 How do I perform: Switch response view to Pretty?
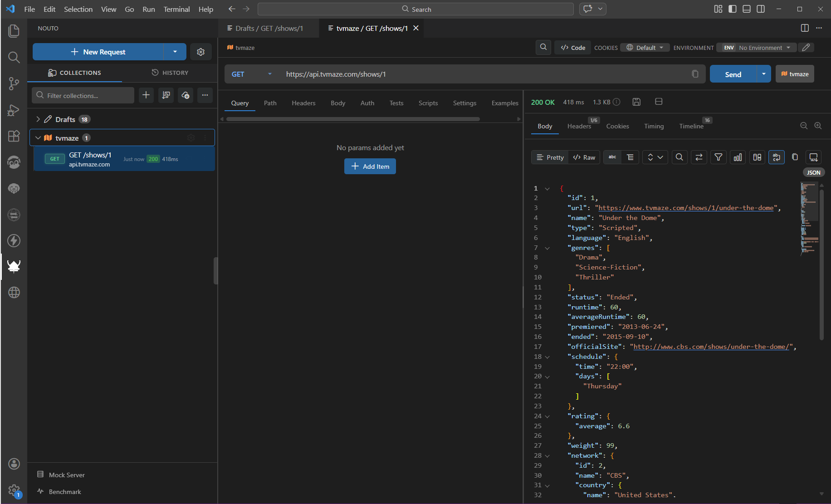(x=550, y=157)
